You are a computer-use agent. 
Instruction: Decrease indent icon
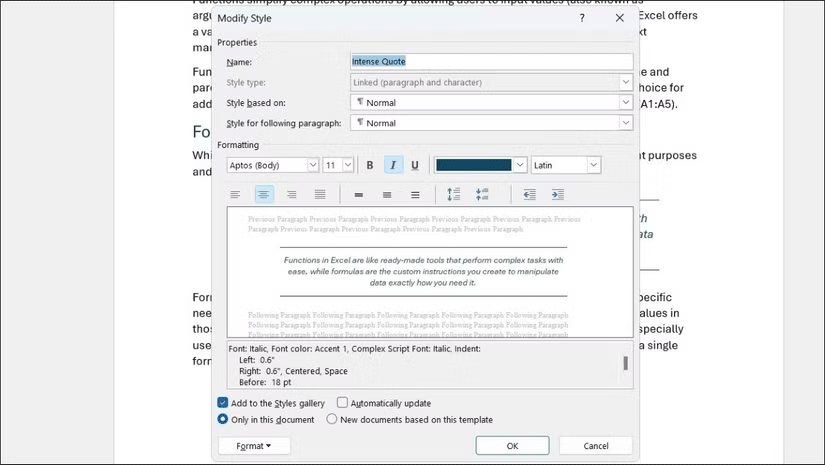point(529,195)
